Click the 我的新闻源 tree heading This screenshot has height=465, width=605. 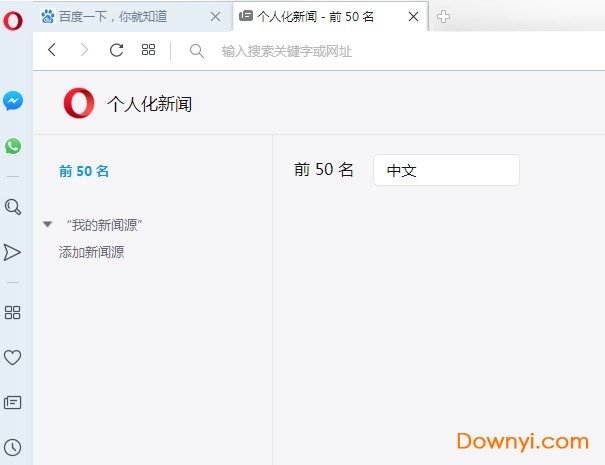click(x=104, y=225)
